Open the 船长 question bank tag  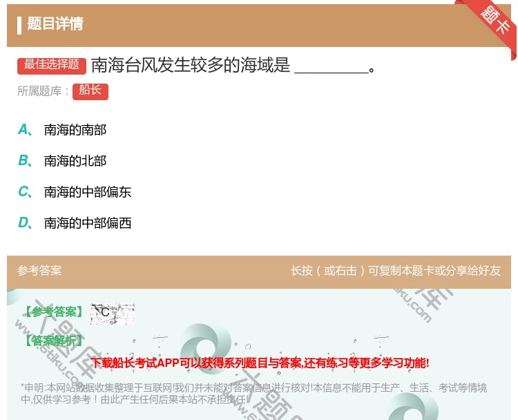tap(90, 92)
